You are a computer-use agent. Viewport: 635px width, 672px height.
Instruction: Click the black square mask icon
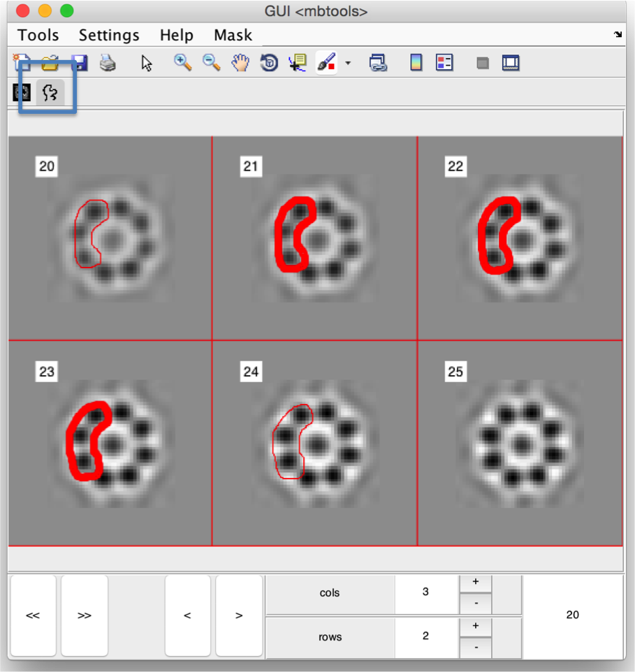tap(22, 92)
